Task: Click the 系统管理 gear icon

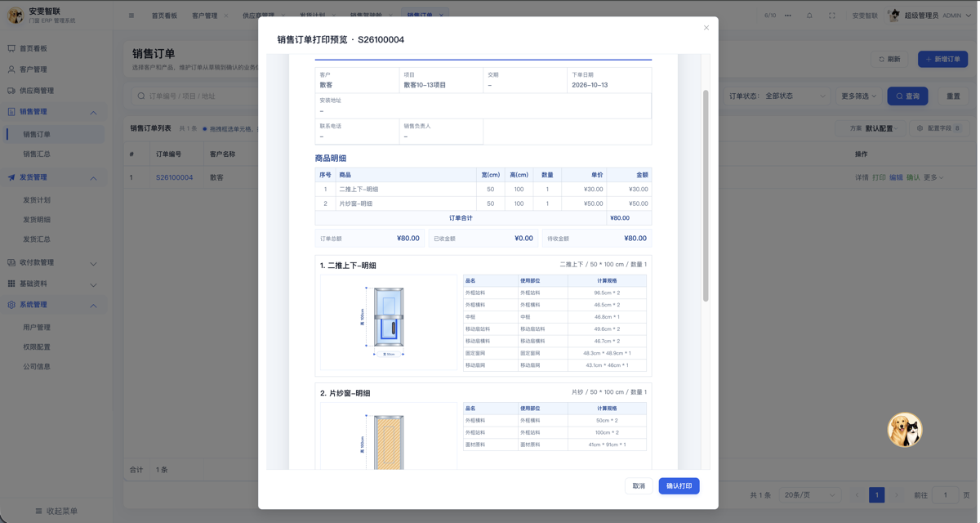Action: pyautogui.click(x=11, y=305)
